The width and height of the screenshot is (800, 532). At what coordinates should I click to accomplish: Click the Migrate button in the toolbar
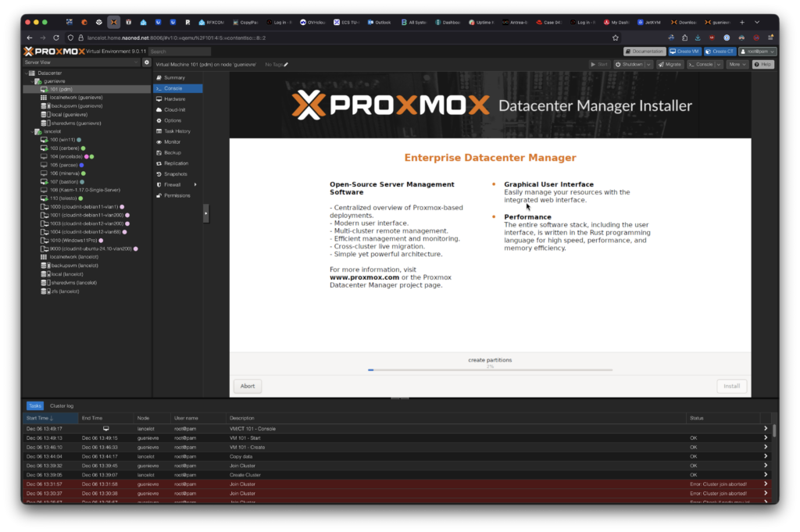(x=670, y=64)
